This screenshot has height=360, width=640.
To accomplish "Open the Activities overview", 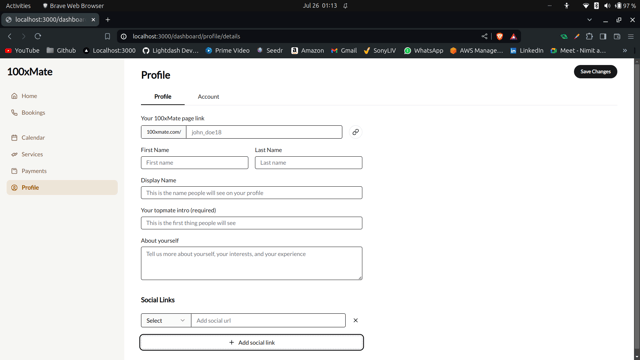I will tap(18, 6).
